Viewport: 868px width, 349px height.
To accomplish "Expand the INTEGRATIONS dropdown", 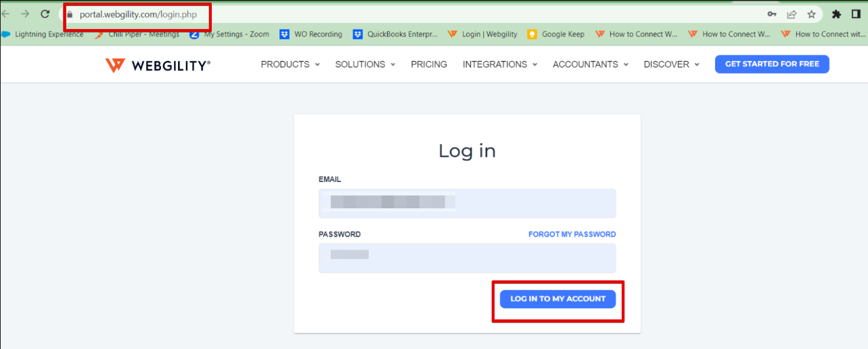I will pos(500,64).
